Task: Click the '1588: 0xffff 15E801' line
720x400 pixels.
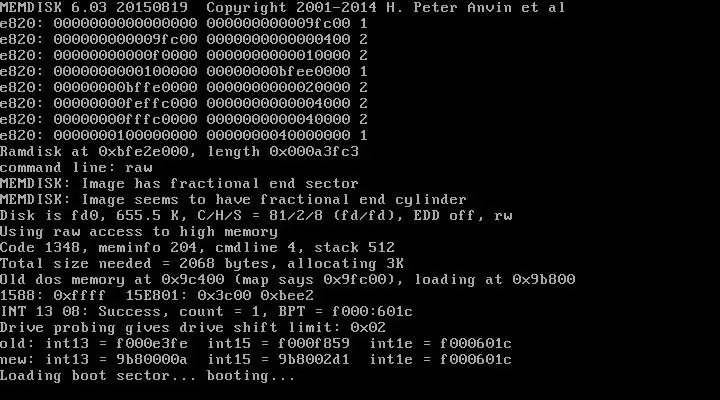Action: pos(157,296)
